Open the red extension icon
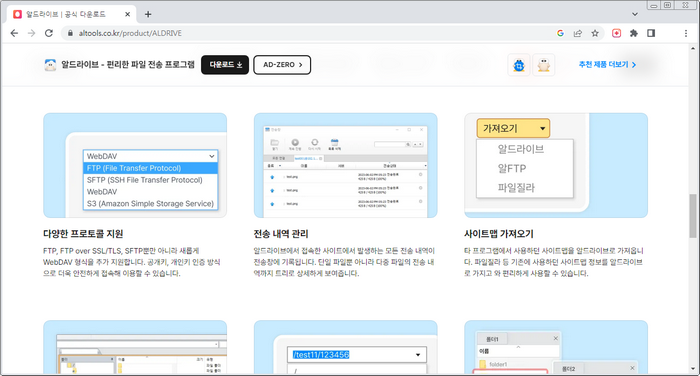The image size is (700, 376). pyautogui.click(x=617, y=33)
